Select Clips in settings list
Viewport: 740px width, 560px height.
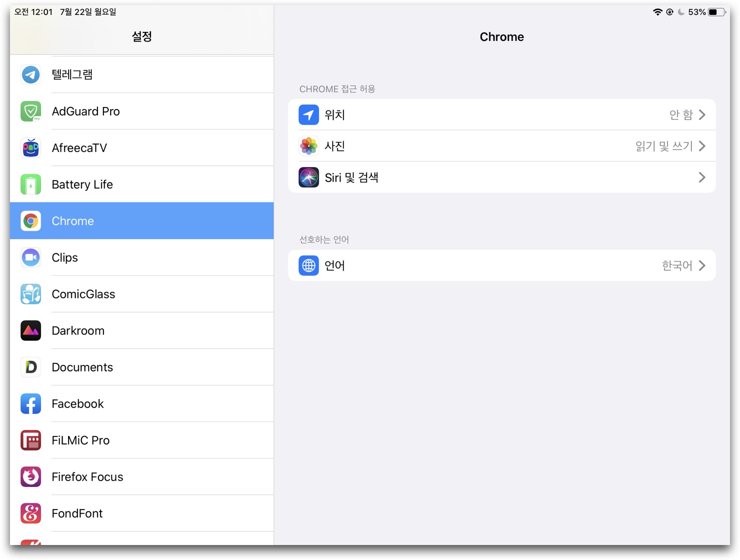[x=141, y=257]
